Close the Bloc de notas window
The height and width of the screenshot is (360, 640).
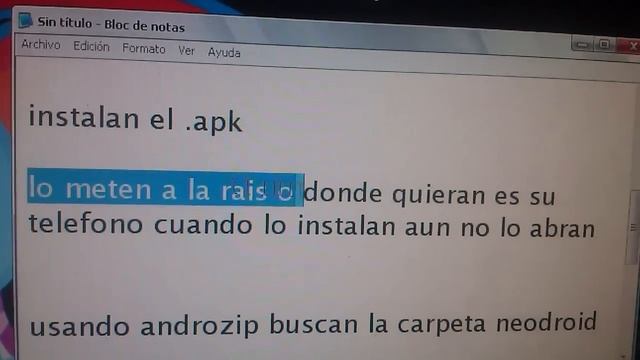click(x=630, y=46)
